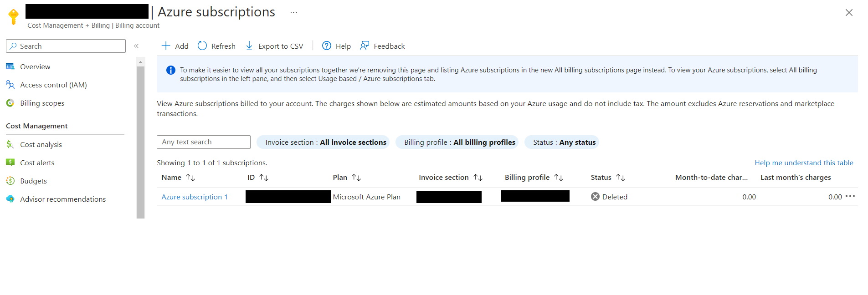Click the Month-to-date charges column header
Image resolution: width=868 pixels, height=295 pixels.
point(711,178)
